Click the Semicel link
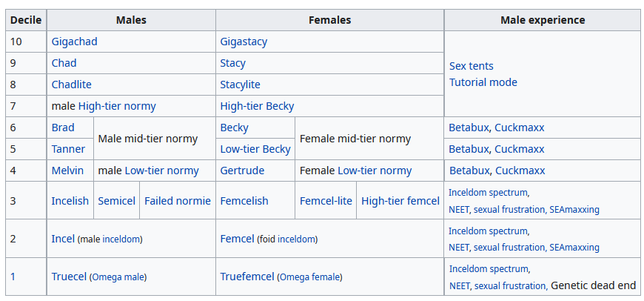The image size is (644, 301). click(x=117, y=201)
